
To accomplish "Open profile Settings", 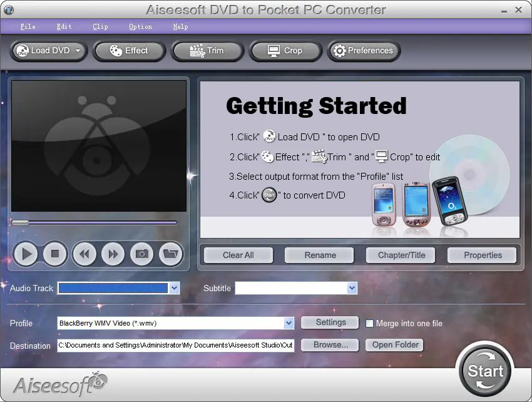I will 330,322.
